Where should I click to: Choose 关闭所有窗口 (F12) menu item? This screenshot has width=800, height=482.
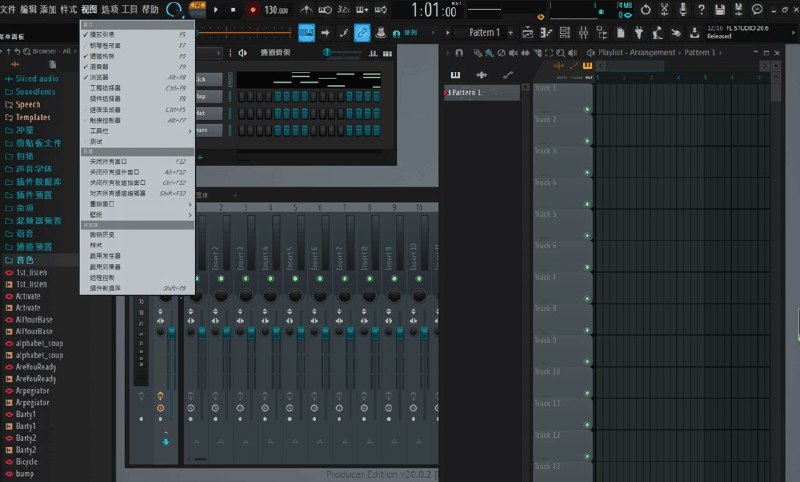pos(137,161)
